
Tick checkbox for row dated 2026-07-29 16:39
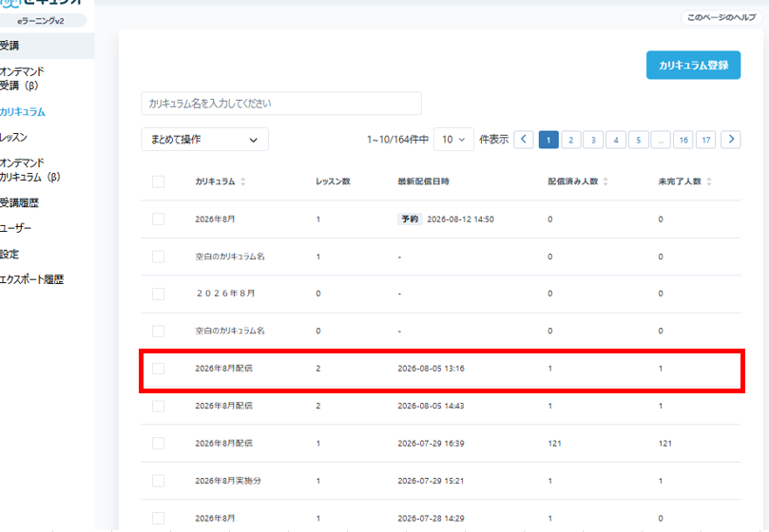coord(158,444)
